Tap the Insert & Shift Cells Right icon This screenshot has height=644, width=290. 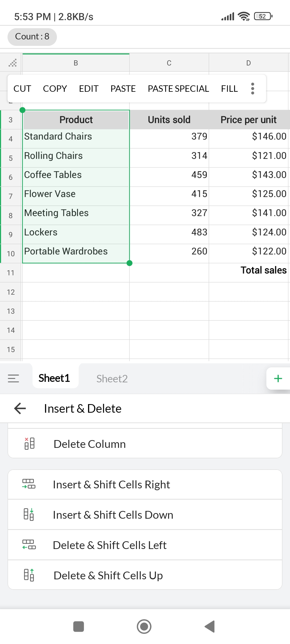pos(29,484)
